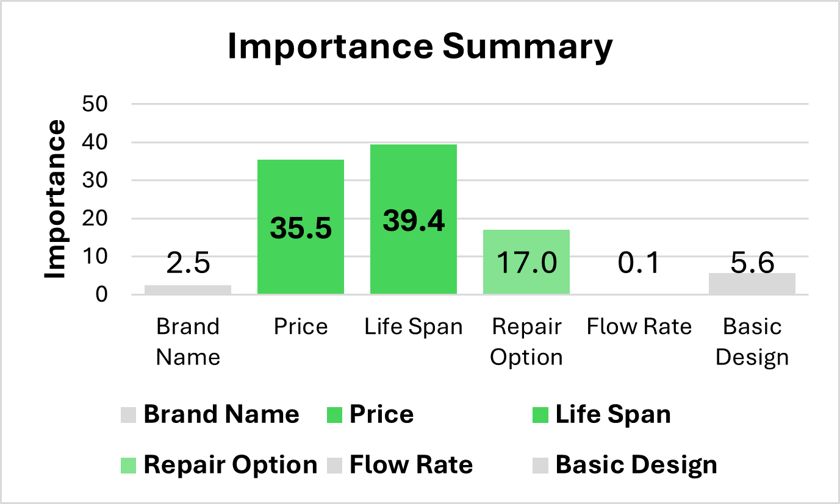
Task: Select the Life Span legend swatch
Action: (x=540, y=415)
